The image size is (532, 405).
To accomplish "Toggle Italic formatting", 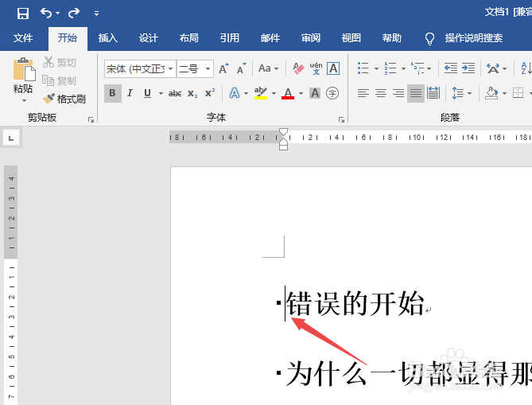I will tap(130, 93).
